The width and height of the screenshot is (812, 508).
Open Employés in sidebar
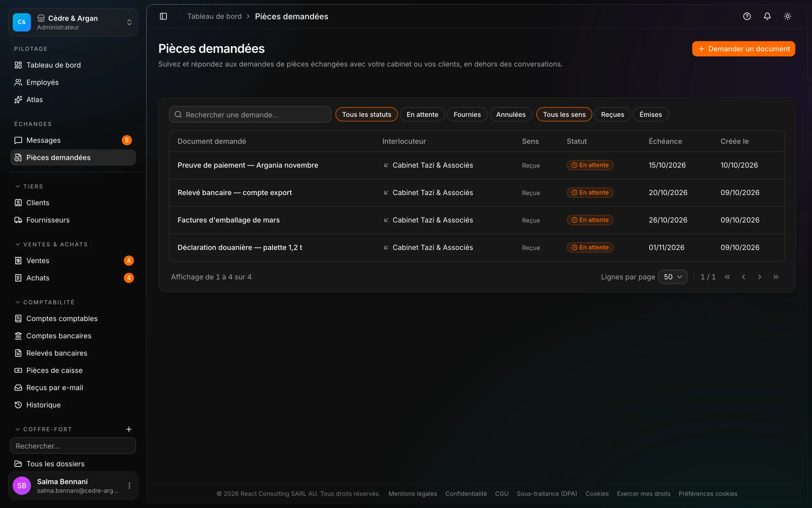(x=73, y=82)
